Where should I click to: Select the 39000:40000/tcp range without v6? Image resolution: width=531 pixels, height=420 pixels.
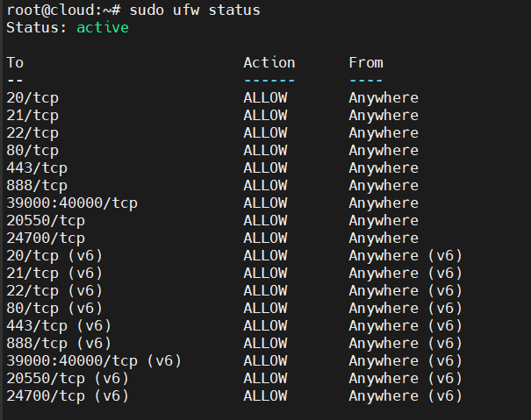coord(72,203)
